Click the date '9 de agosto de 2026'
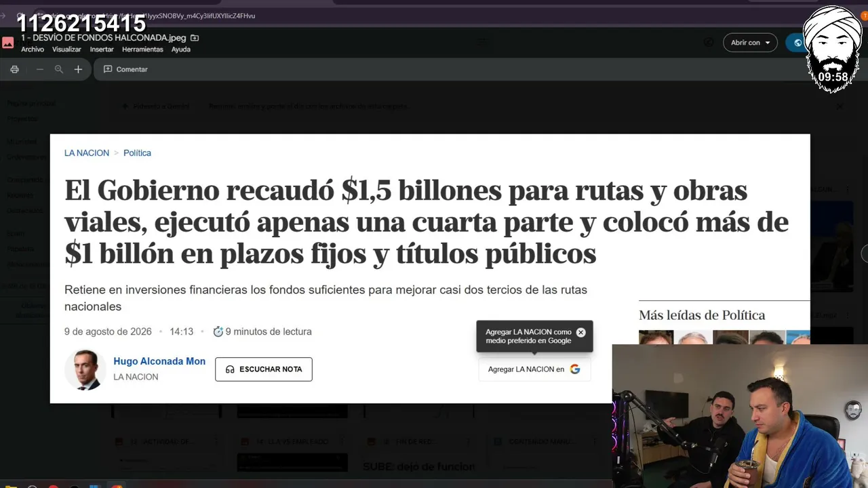The height and width of the screenshot is (488, 868). (x=108, y=331)
